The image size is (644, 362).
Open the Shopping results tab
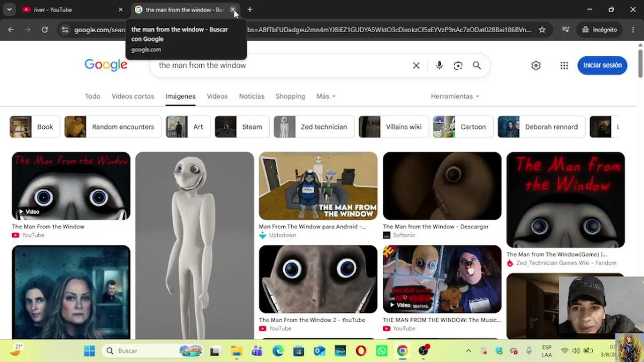click(290, 96)
